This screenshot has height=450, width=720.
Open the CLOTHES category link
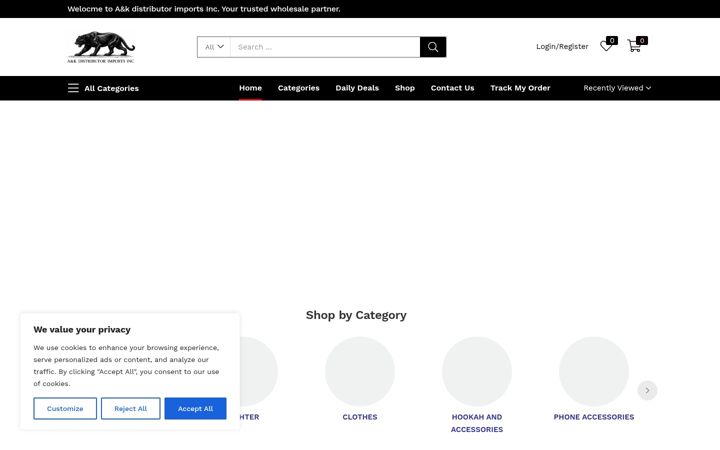(360, 417)
